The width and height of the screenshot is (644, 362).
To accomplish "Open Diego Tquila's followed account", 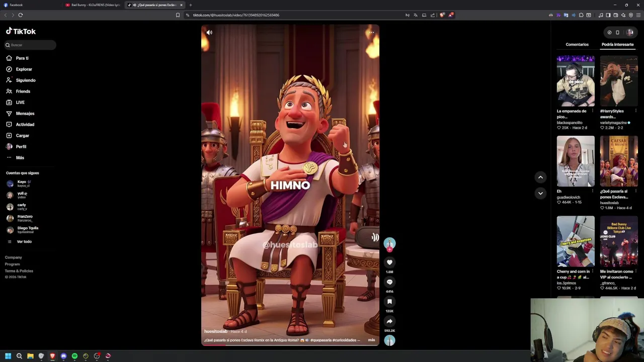I will tap(23, 230).
